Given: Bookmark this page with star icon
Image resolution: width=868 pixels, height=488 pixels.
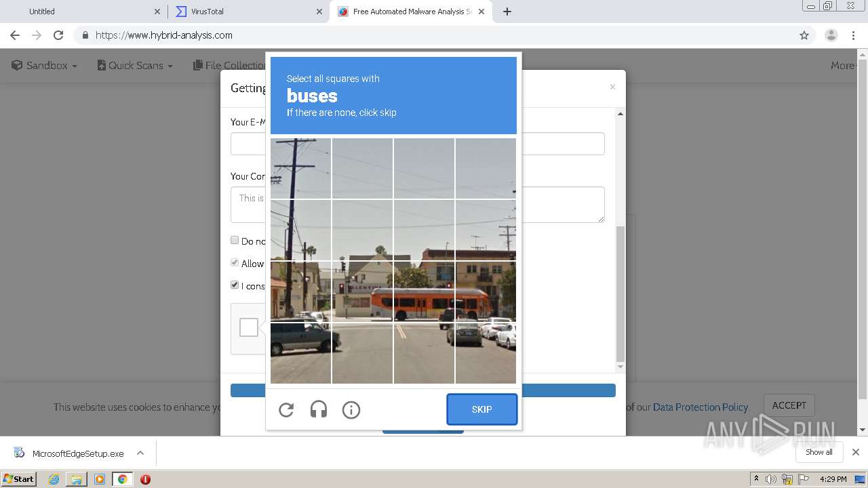Looking at the screenshot, I should point(804,35).
